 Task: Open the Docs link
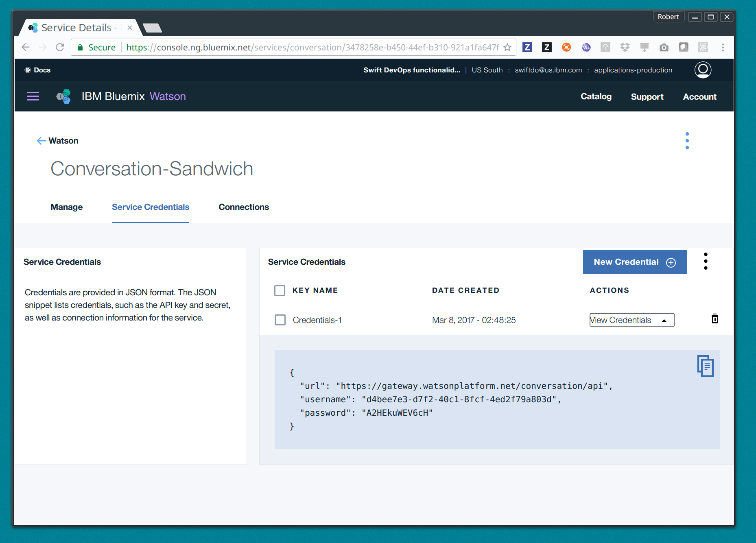(x=42, y=70)
